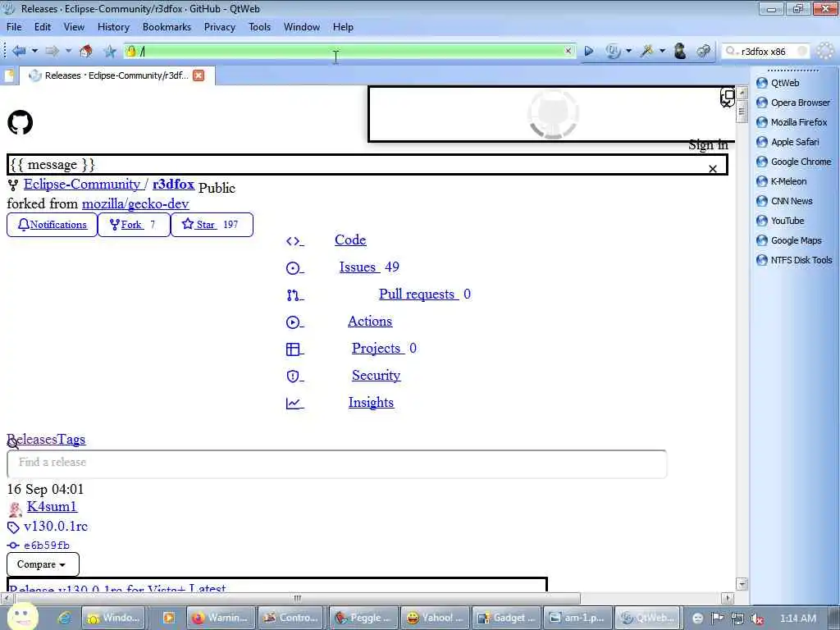Open the Tags link
Screen dimensions: 840x630
(71, 440)
